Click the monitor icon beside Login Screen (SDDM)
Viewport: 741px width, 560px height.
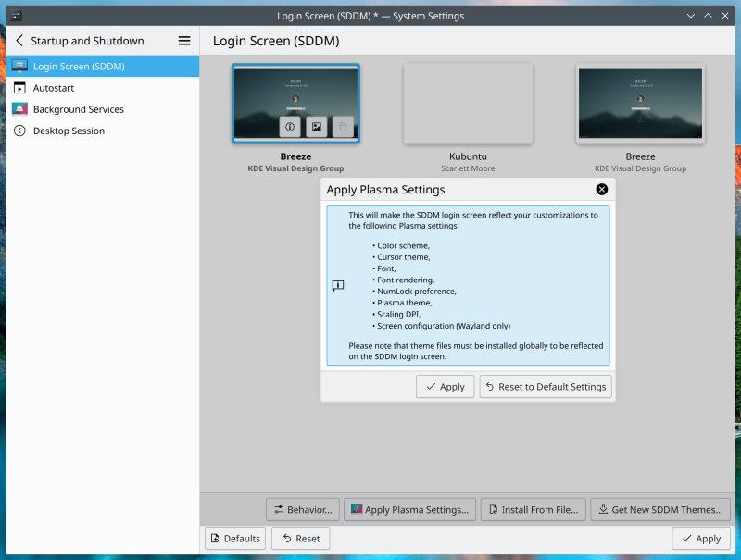pos(20,65)
